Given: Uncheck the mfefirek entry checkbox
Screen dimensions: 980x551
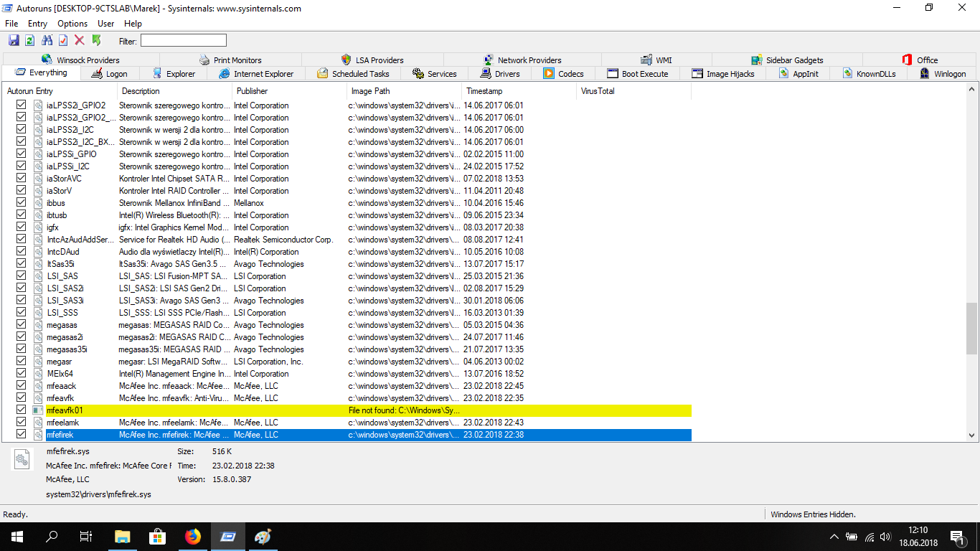Looking at the screenshot, I should click(x=21, y=434).
